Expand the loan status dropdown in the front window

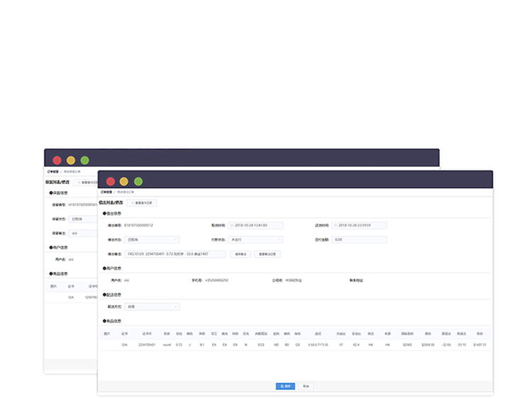(x=152, y=240)
